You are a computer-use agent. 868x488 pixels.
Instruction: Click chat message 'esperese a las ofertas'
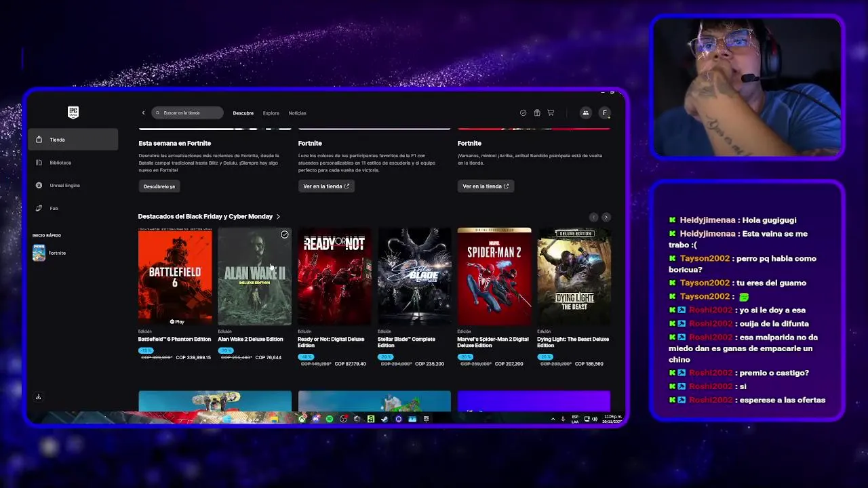point(783,400)
